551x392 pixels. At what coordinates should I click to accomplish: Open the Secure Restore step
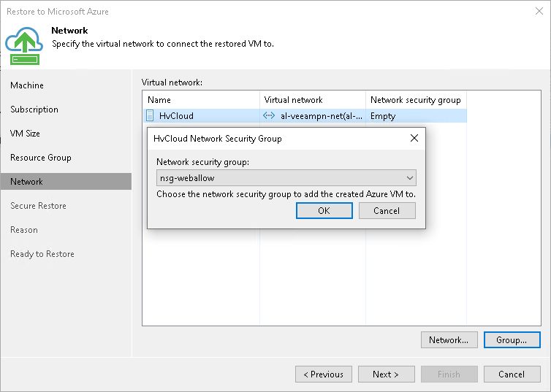coord(38,206)
